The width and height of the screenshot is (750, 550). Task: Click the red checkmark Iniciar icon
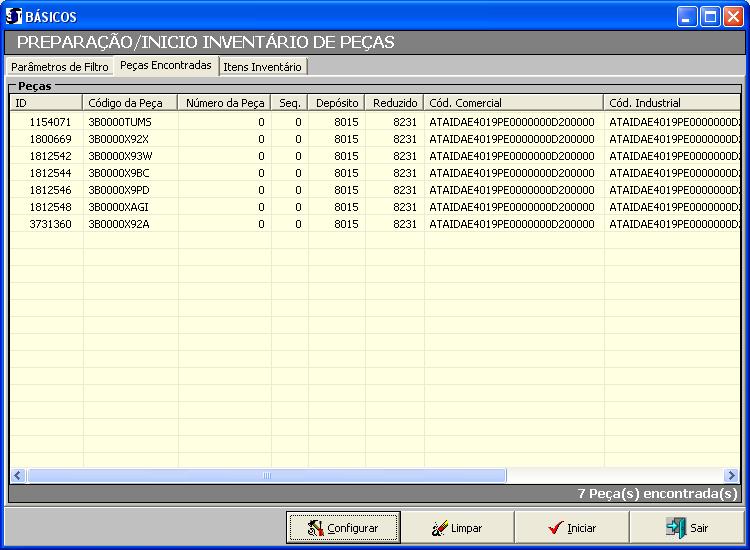coord(555,527)
